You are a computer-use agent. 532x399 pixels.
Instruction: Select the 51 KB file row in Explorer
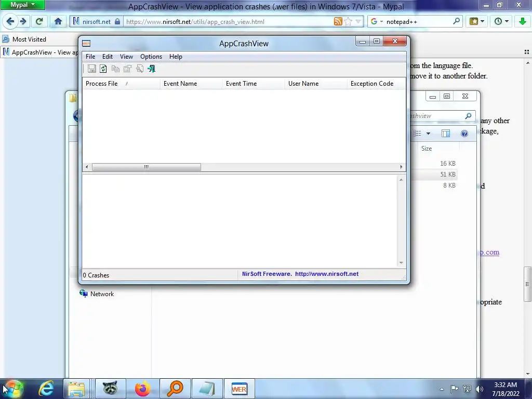(434, 175)
